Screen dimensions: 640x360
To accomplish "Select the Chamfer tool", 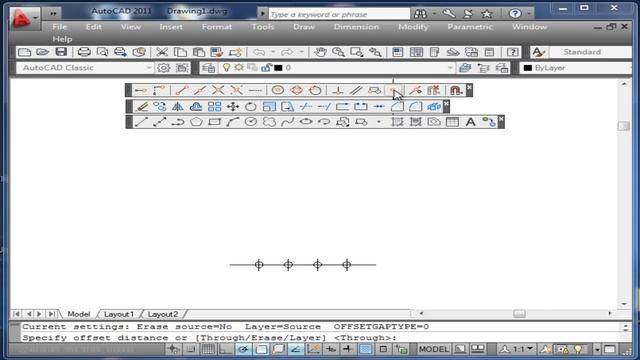I will 397,107.
